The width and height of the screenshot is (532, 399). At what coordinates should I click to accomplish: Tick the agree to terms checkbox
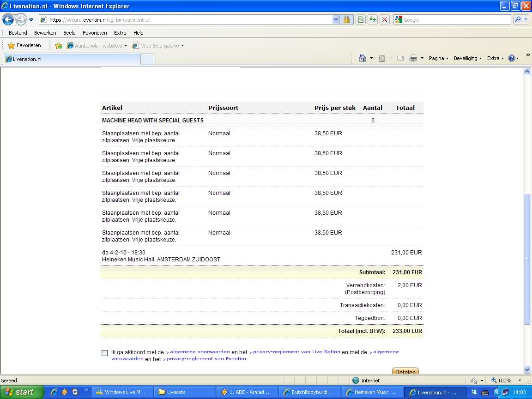[x=104, y=353]
